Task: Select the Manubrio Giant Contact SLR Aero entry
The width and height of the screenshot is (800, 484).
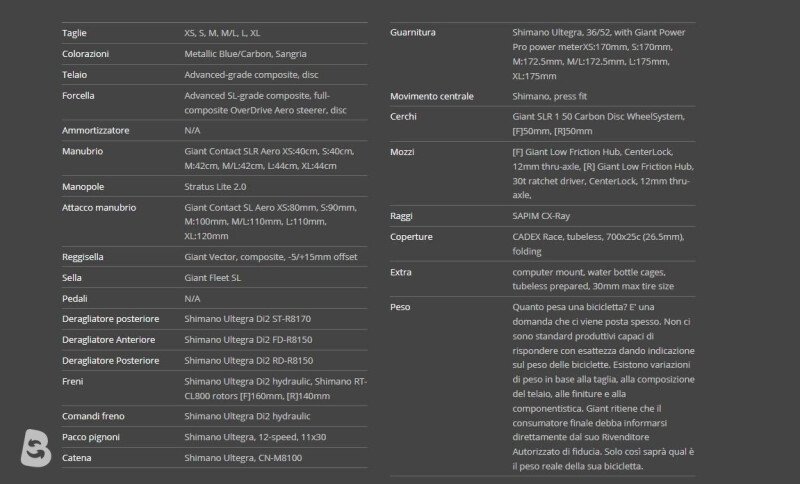Action: coord(269,158)
